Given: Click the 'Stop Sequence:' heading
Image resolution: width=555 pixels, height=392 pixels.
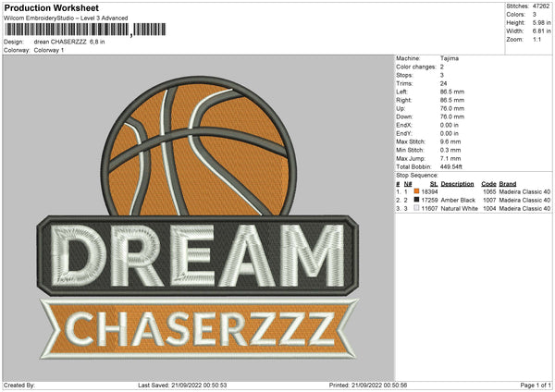Looking at the screenshot, I should coord(417,176).
